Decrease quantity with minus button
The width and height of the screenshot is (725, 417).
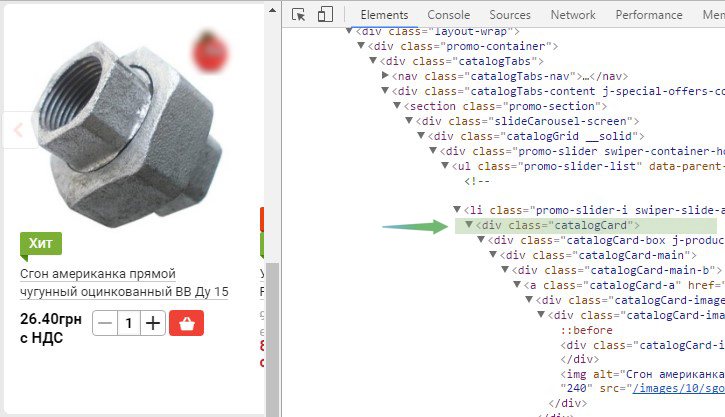[105, 323]
